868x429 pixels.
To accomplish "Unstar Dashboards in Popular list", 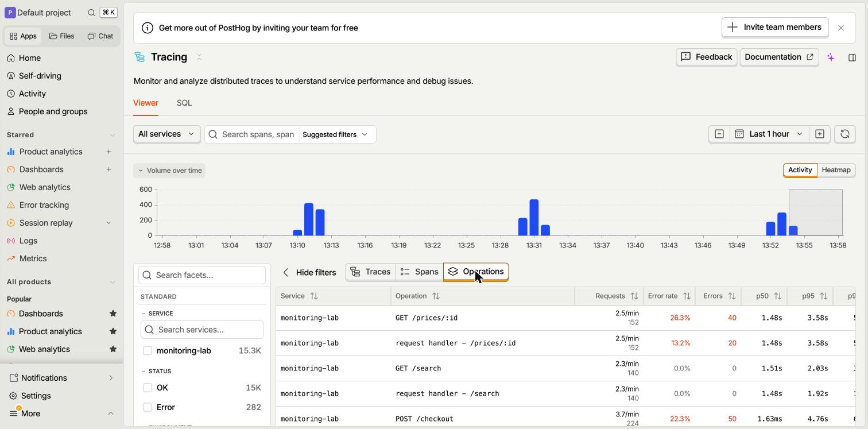I will coord(113,314).
